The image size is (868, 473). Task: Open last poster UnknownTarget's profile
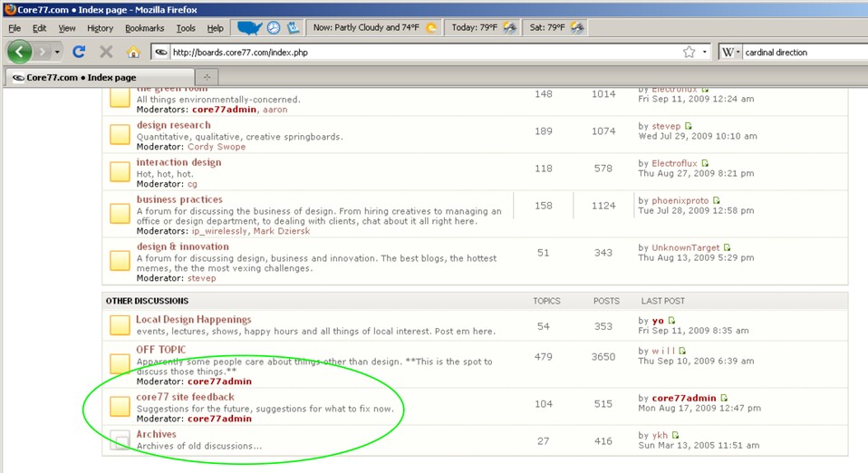click(685, 247)
